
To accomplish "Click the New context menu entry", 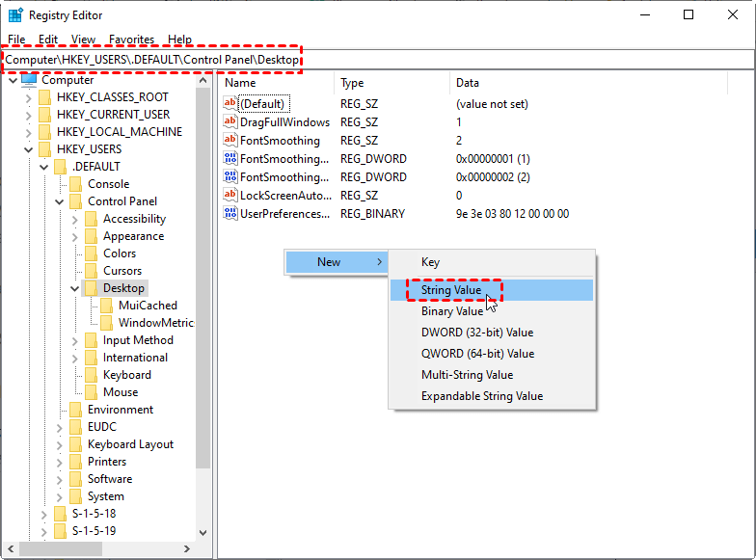I will pyautogui.click(x=337, y=262).
